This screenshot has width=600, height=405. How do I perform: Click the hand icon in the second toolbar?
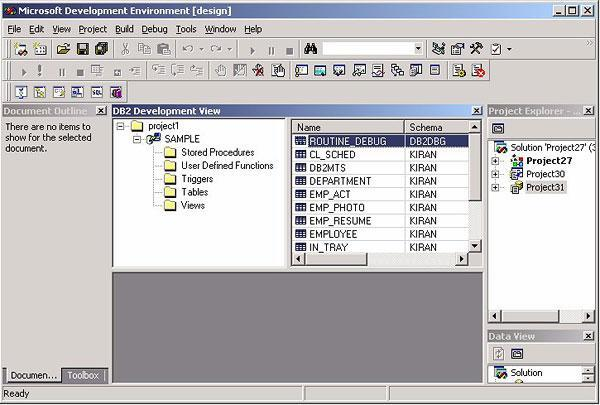[x=220, y=71]
